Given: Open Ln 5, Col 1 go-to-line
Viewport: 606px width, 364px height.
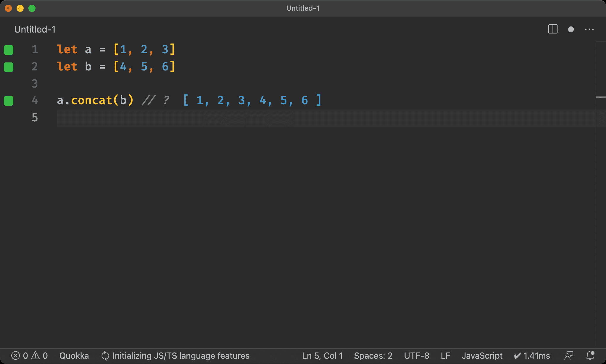Looking at the screenshot, I should (322, 355).
